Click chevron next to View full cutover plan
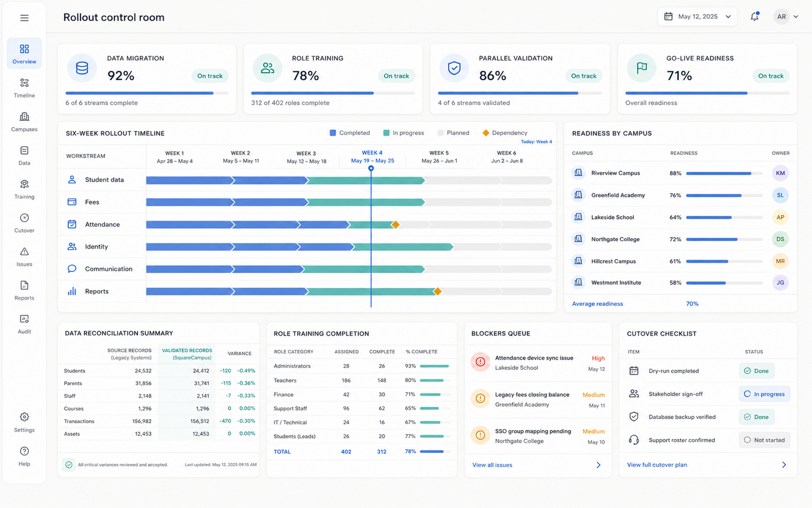The image size is (812, 508). [x=784, y=465]
